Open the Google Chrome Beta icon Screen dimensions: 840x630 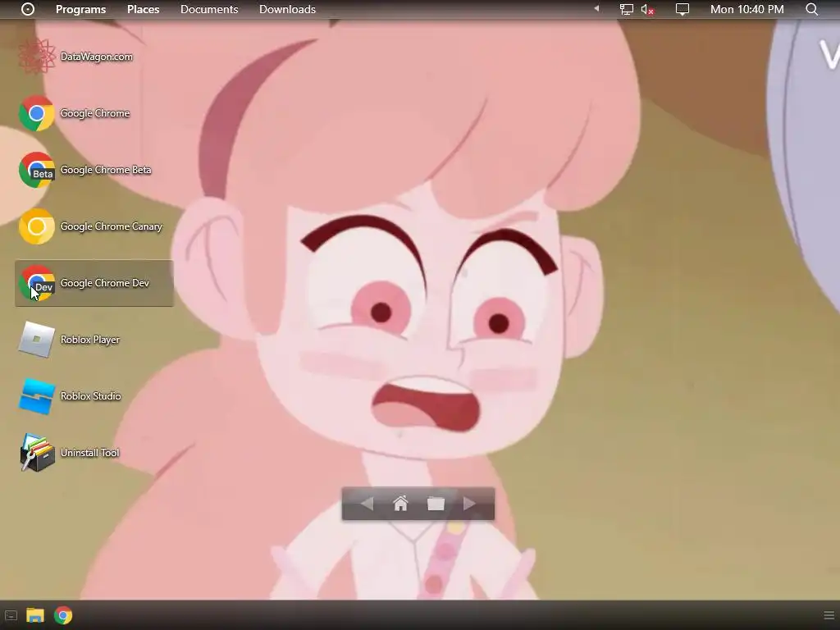coord(36,170)
